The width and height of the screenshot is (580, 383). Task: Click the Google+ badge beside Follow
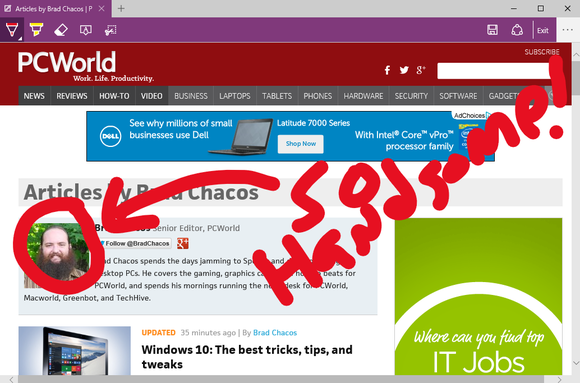pyautogui.click(x=183, y=243)
